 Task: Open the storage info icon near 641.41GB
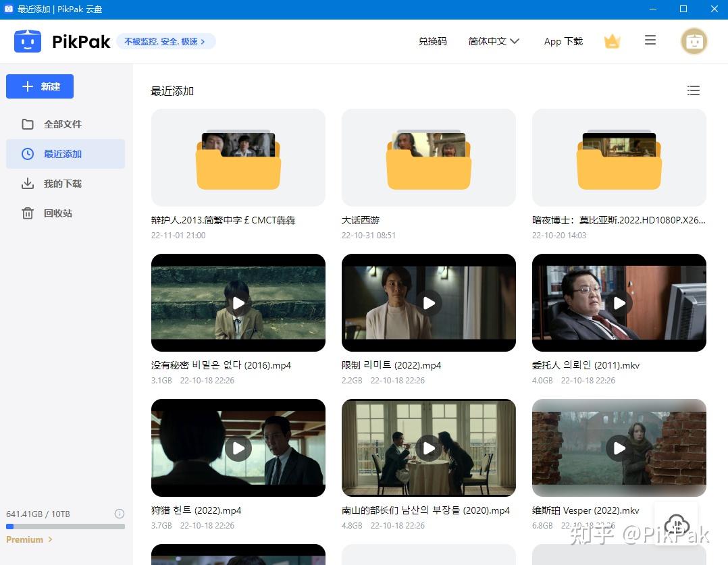tap(120, 514)
